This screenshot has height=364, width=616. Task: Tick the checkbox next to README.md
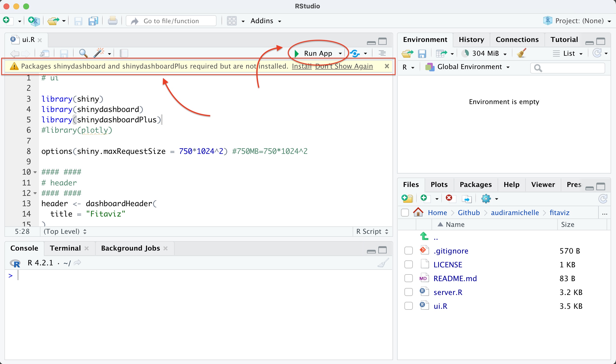pyautogui.click(x=408, y=278)
